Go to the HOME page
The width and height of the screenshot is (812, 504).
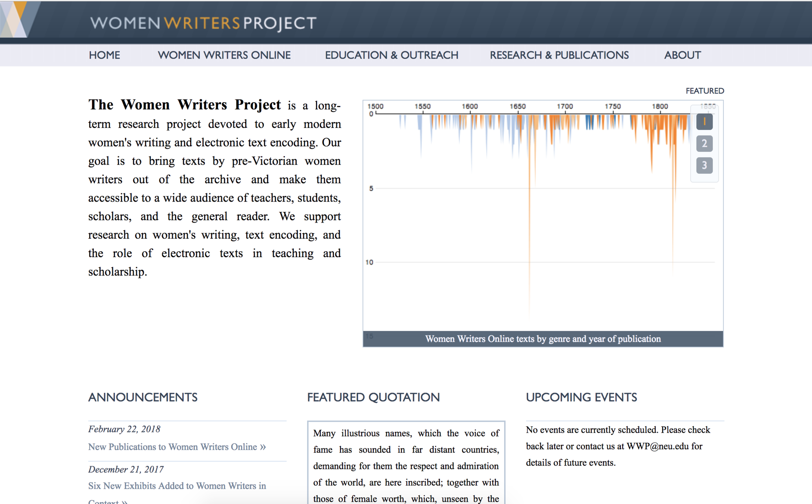(104, 55)
